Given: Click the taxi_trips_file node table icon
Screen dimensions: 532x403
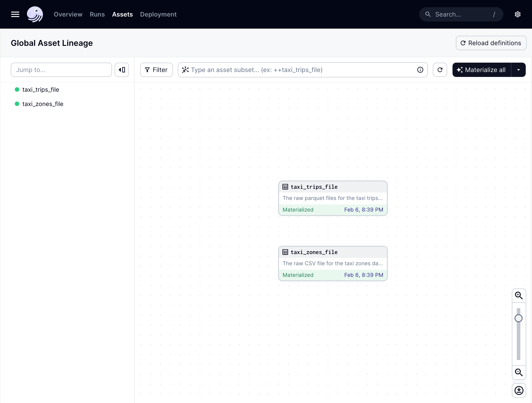Looking at the screenshot, I should pos(285,187).
